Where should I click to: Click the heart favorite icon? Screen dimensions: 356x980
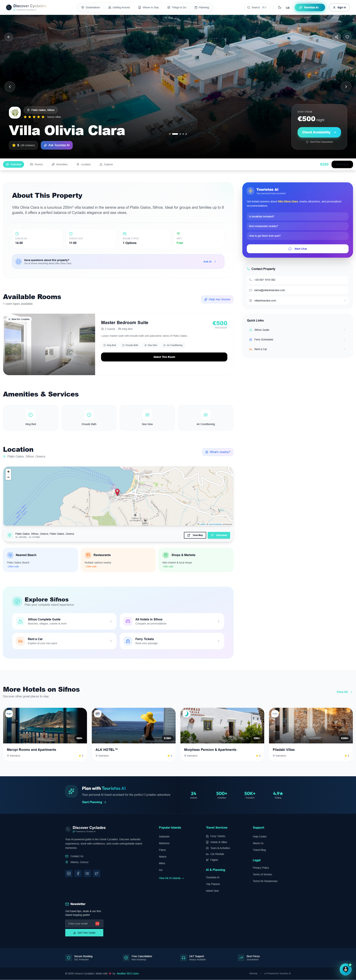pyautogui.click(x=347, y=37)
